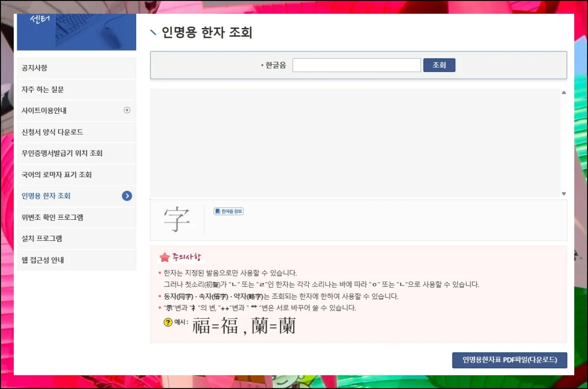The image size is (588, 389).
Task: Open 자주 하는 질문 menu item
Action: point(43,89)
